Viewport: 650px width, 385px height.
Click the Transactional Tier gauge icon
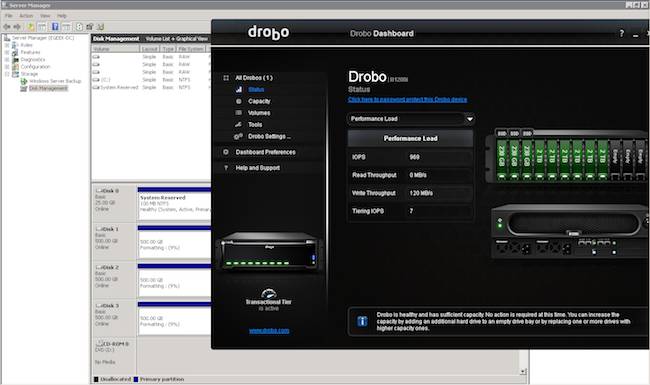(269, 293)
